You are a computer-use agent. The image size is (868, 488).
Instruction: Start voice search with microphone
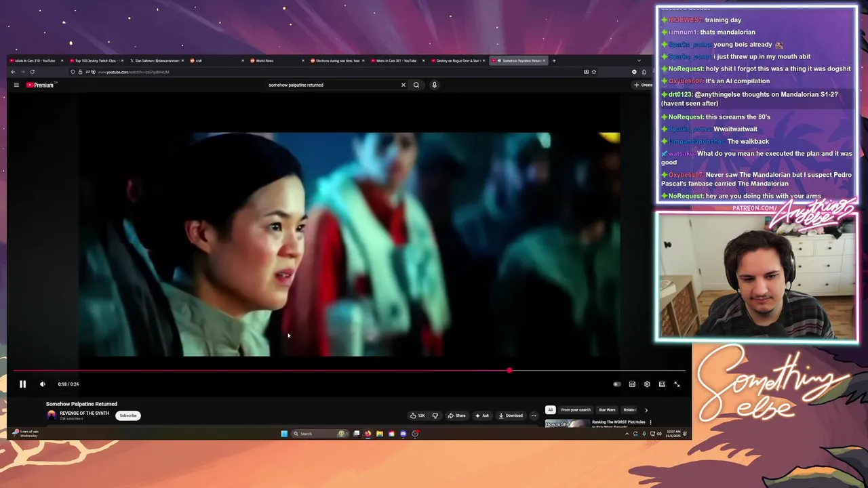(434, 85)
